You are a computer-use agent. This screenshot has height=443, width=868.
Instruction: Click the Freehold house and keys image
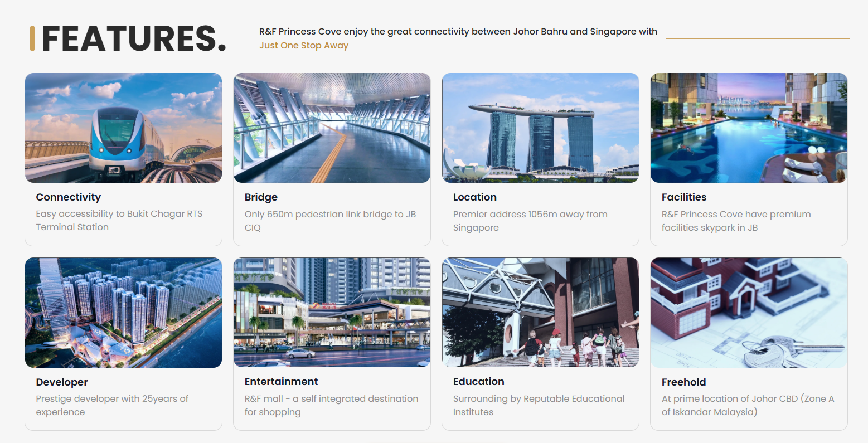pyautogui.click(x=749, y=312)
